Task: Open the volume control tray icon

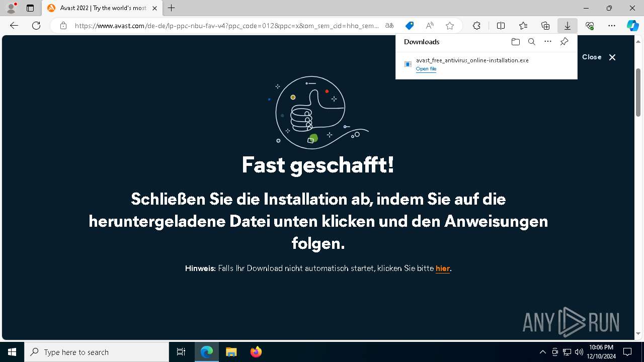Action: pos(579,352)
